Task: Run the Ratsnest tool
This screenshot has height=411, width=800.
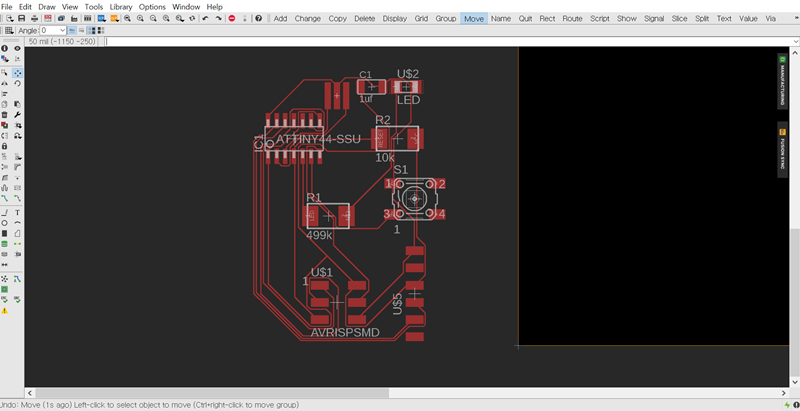Action: click(5, 279)
